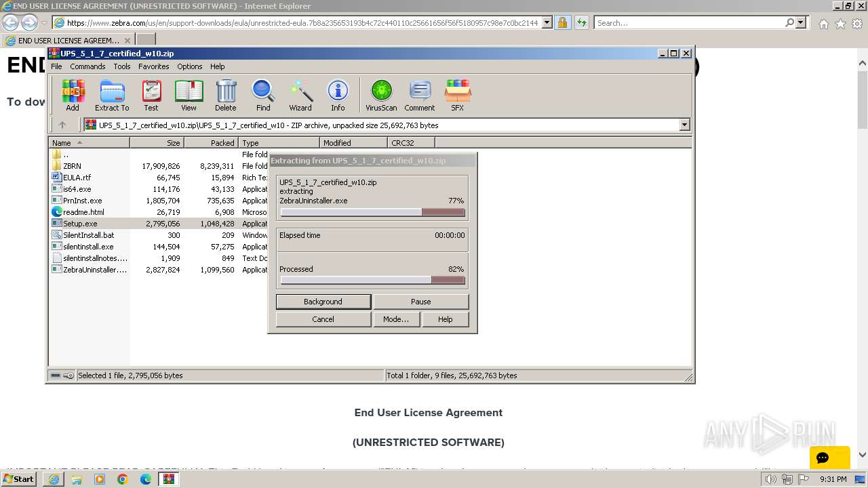Screen dimensions: 868x488
Task: Click the Delete trash can icon
Action: [x=226, y=95]
